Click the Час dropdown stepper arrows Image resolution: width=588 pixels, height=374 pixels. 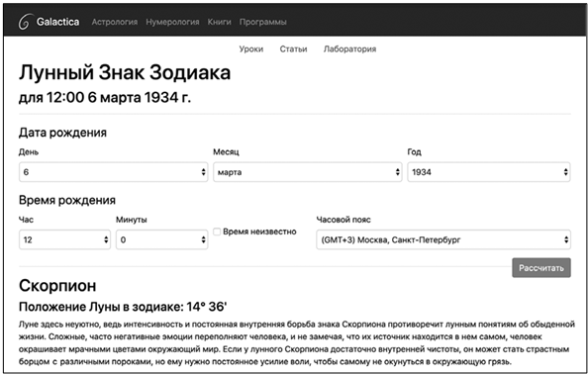click(106, 239)
